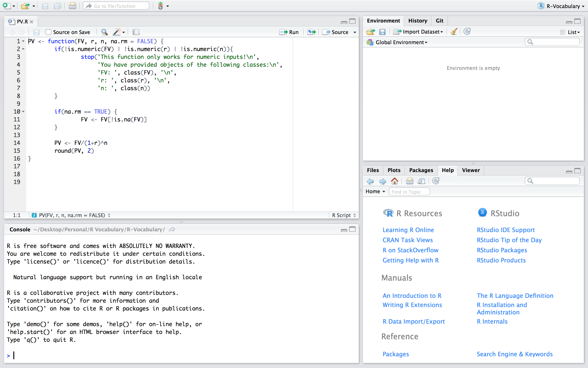Screen dimensions: 588x368
Task: Open Find/Replace magnifier in the editor toolbar
Action: pos(105,32)
